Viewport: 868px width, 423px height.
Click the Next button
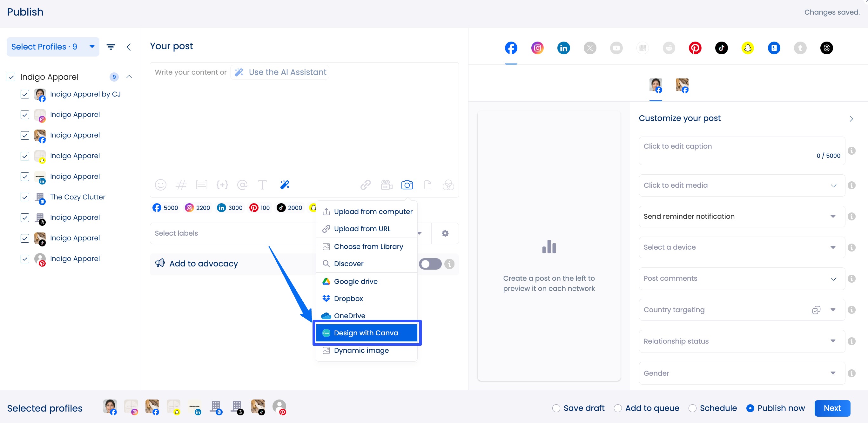coord(832,408)
